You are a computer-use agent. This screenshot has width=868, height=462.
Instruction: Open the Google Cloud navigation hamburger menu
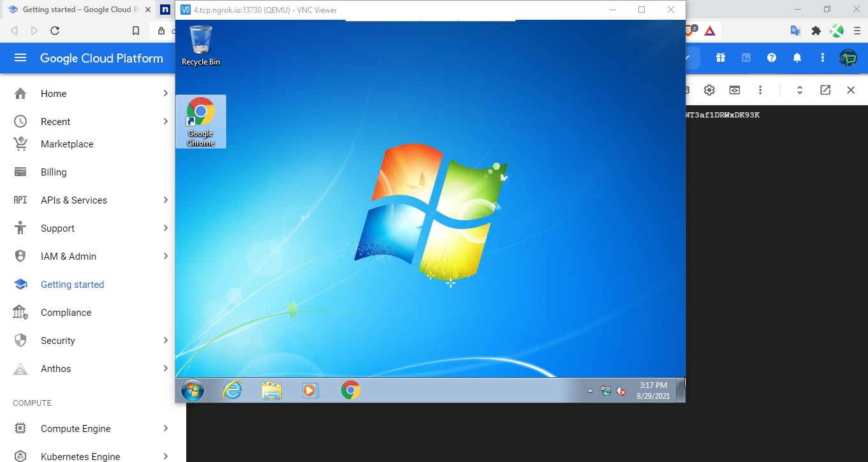(20, 58)
